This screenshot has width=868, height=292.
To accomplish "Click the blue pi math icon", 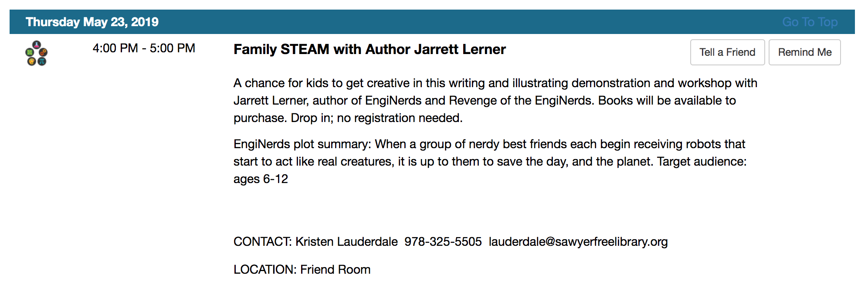I will [x=42, y=61].
